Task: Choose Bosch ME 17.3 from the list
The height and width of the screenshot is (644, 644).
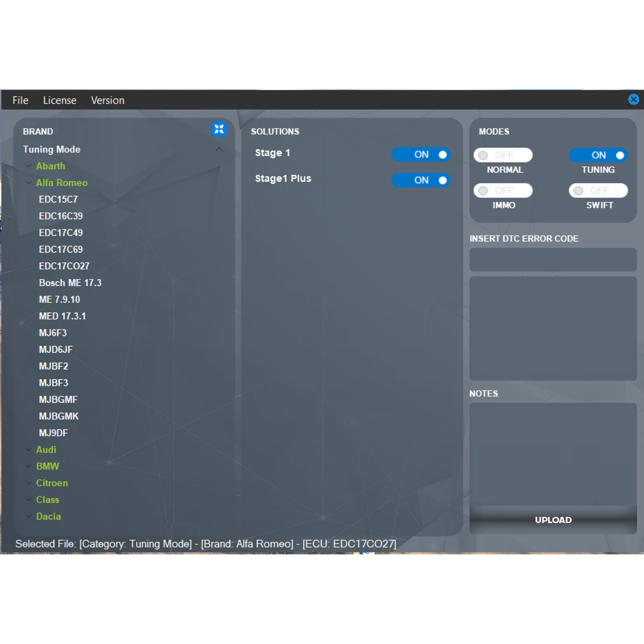Action: tap(70, 283)
